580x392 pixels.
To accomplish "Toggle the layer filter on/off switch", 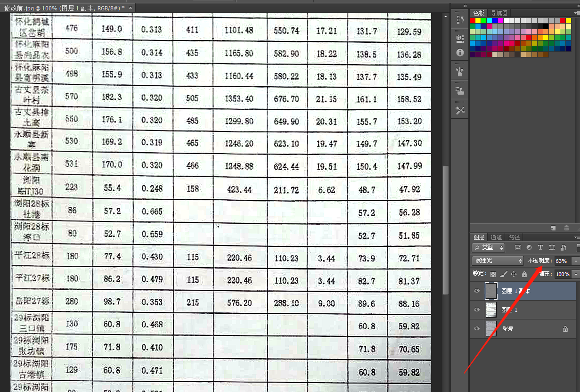I will [578, 247].
